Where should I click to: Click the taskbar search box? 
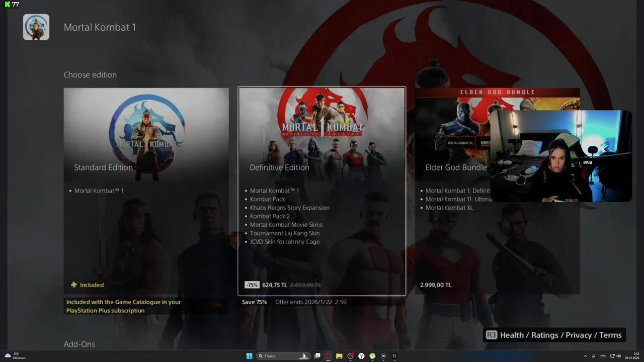point(283,356)
